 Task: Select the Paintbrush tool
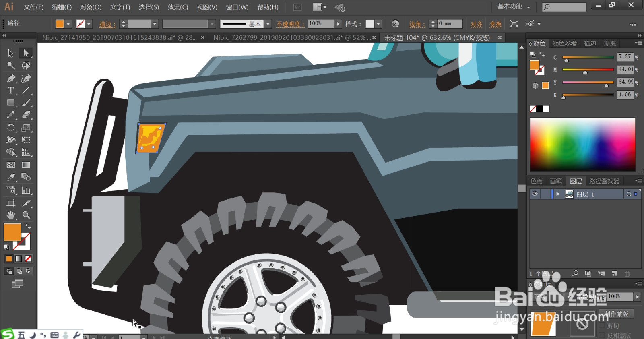[26, 103]
